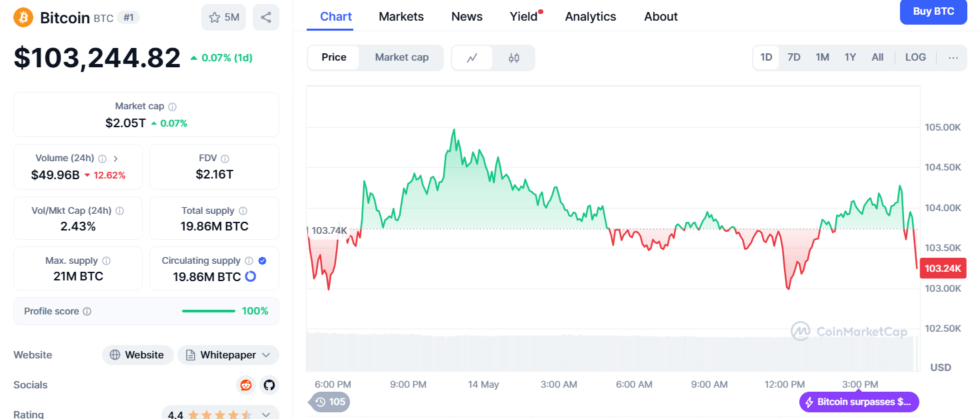Open the Markets tab
The height and width of the screenshot is (419, 980).
401,17
